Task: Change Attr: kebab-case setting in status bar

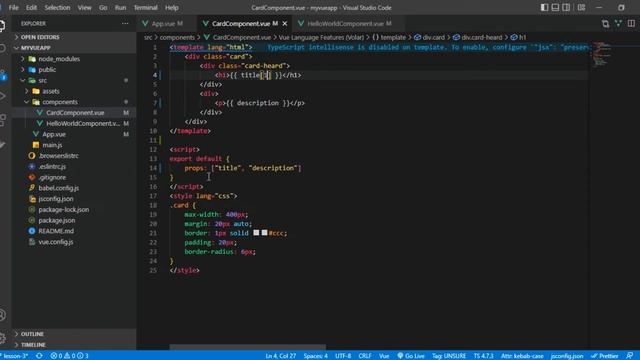Action: 522,356
